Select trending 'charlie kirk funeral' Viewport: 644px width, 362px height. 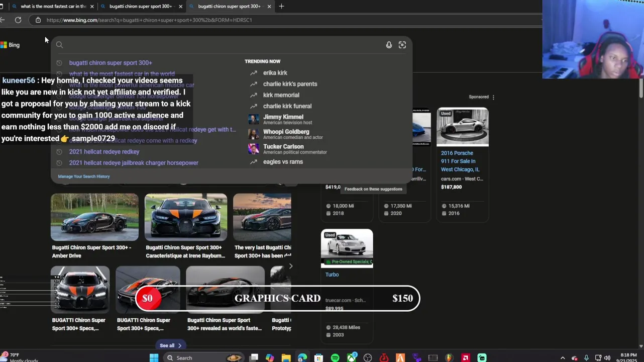click(287, 106)
